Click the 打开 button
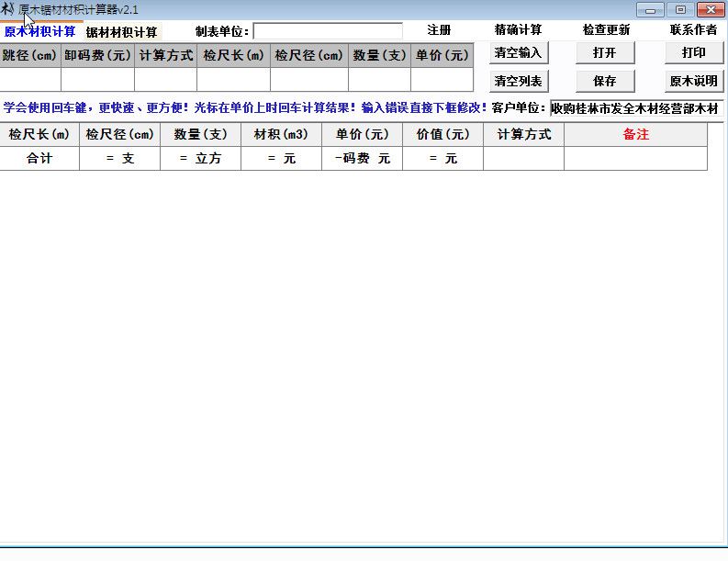 605,53
